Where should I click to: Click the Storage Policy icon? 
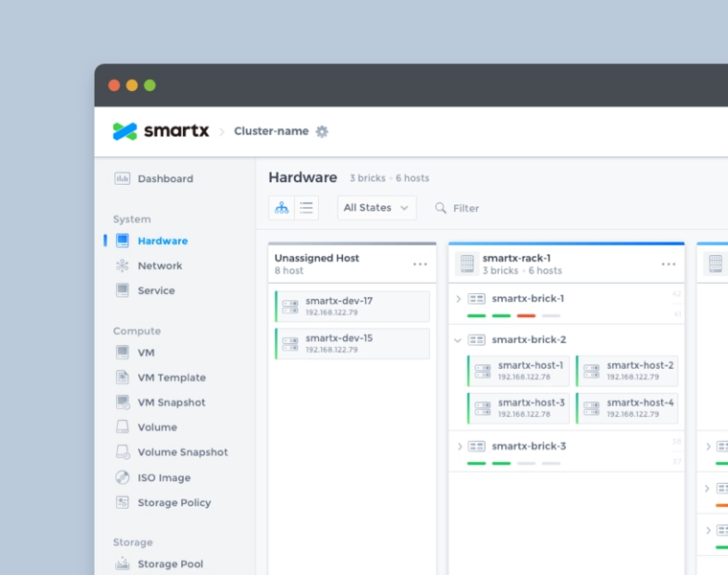tap(123, 502)
